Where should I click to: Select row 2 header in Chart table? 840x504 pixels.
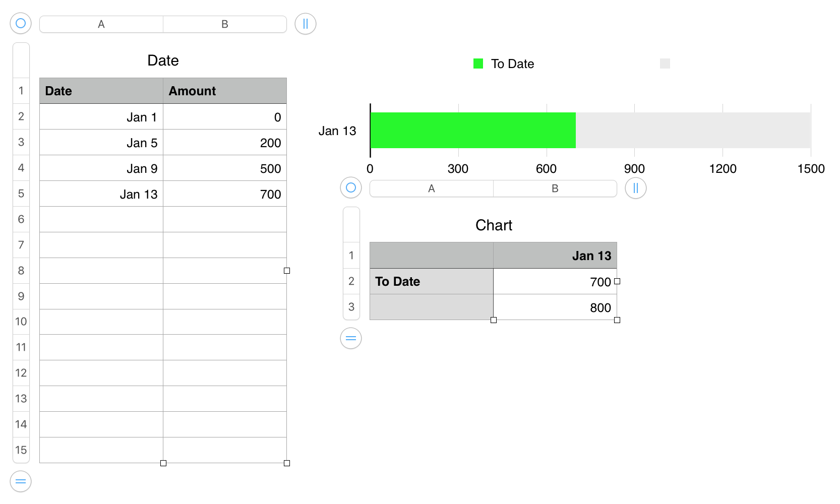pos(351,281)
